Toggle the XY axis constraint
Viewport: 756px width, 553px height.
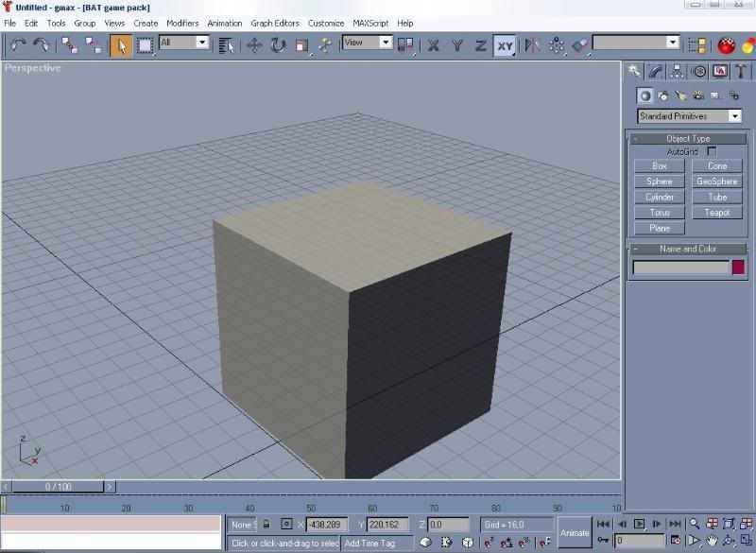[505, 44]
